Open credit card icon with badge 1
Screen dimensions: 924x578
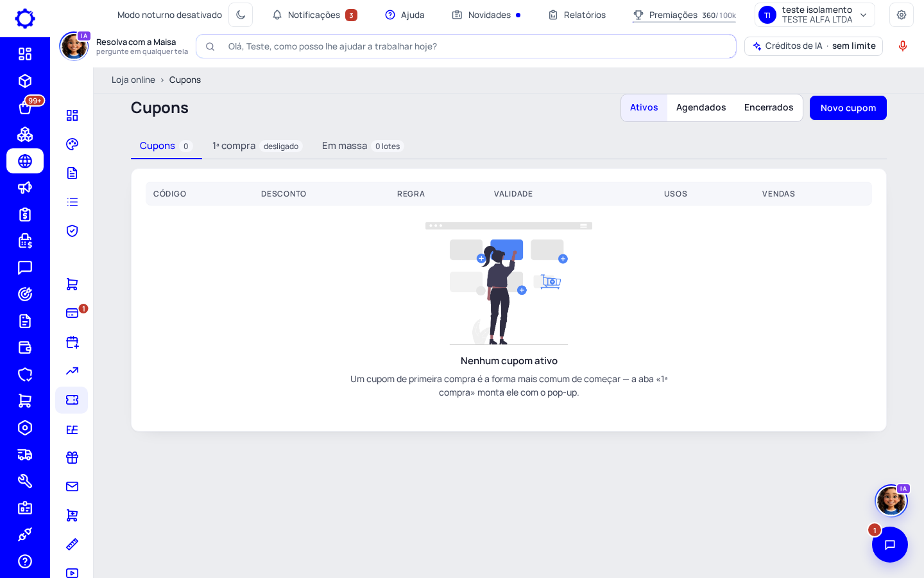pyautogui.click(x=72, y=313)
